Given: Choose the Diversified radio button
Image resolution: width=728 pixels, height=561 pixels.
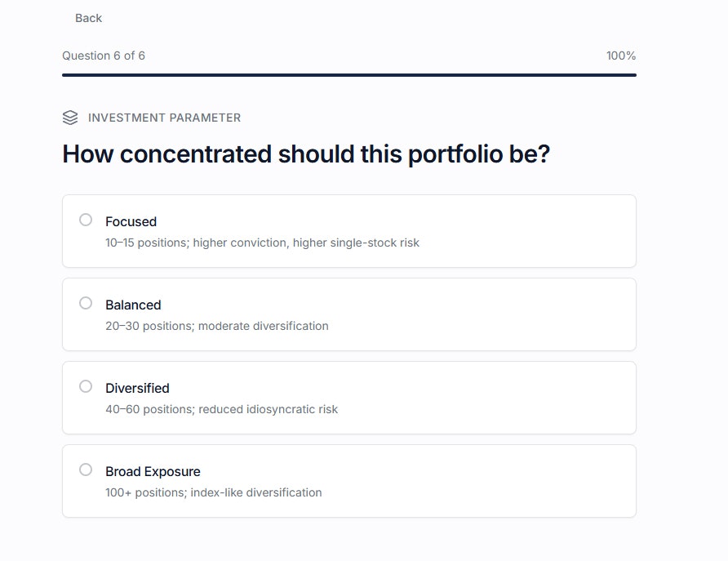Looking at the screenshot, I should pyautogui.click(x=86, y=386).
